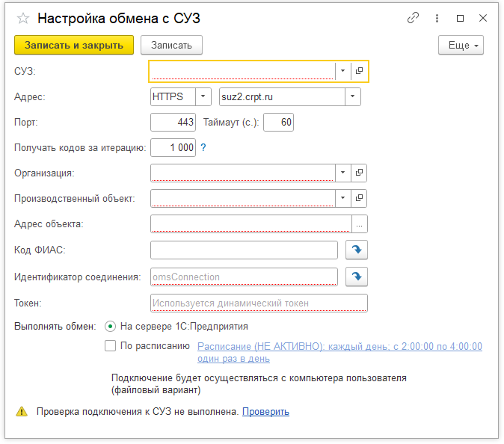Open the three-dots window menu

click(x=437, y=18)
